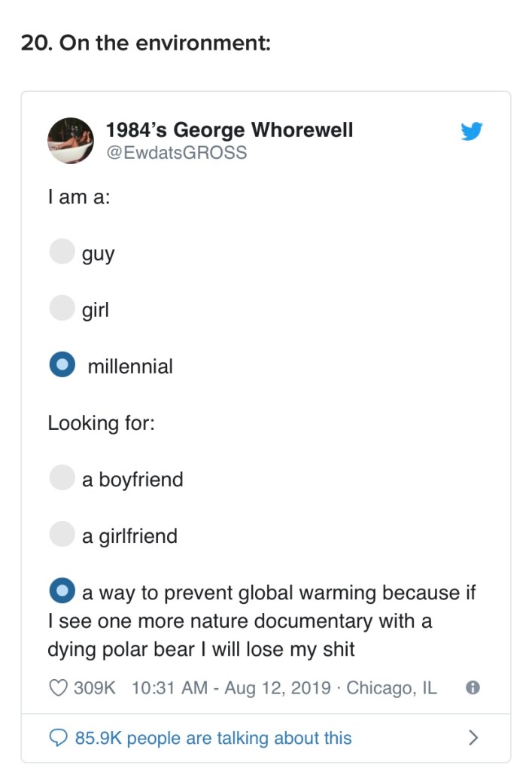The height and width of the screenshot is (771, 532).
Task: Click the "20. On the environment:" heading
Action: pos(145,43)
